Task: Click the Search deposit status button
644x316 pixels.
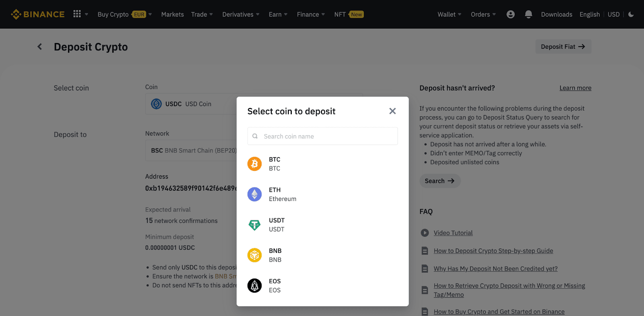Action: click(440, 181)
